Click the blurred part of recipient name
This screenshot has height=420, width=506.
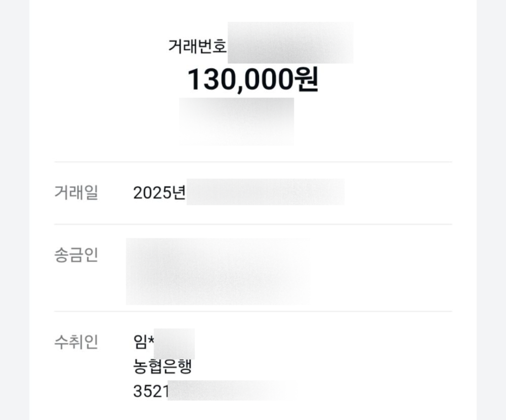pyautogui.click(x=174, y=344)
